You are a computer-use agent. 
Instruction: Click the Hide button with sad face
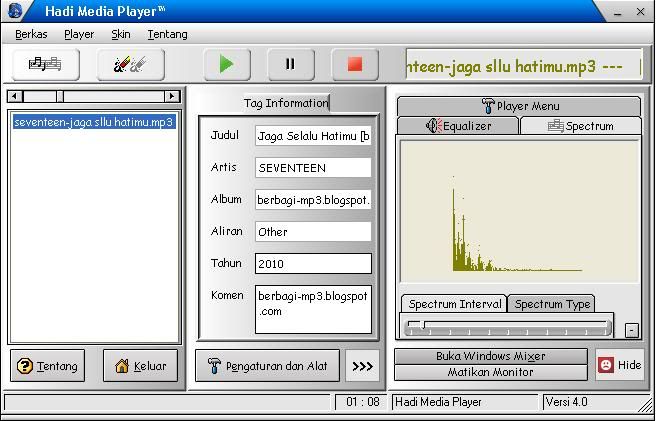coord(620,365)
